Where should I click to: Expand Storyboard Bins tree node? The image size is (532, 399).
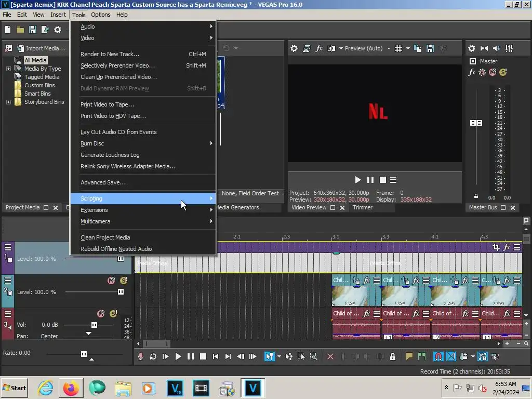8,102
